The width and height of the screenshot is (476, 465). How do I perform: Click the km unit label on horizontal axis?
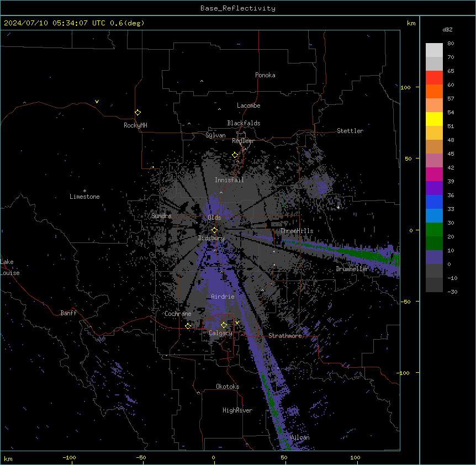[x=8, y=459]
